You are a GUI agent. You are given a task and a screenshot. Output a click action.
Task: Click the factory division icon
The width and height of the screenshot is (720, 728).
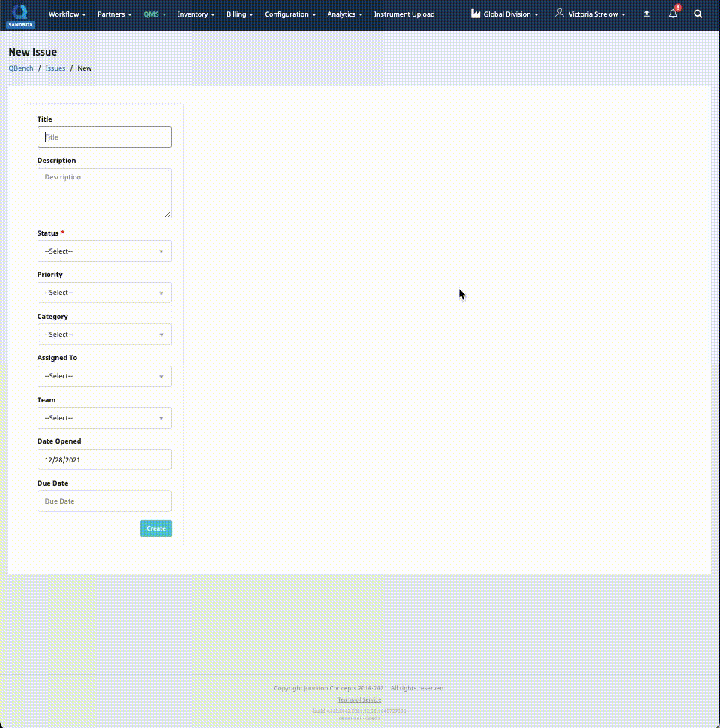coord(475,14)
